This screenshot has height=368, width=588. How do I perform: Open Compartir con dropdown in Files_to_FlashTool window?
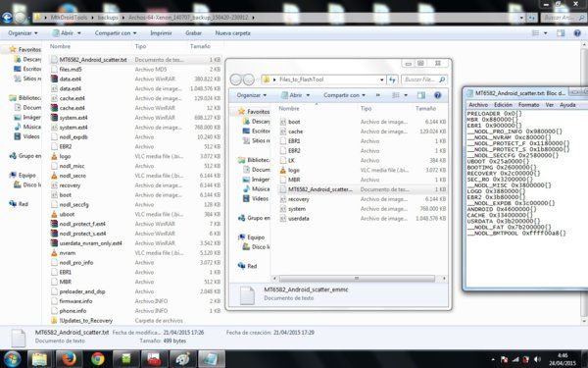344,95
